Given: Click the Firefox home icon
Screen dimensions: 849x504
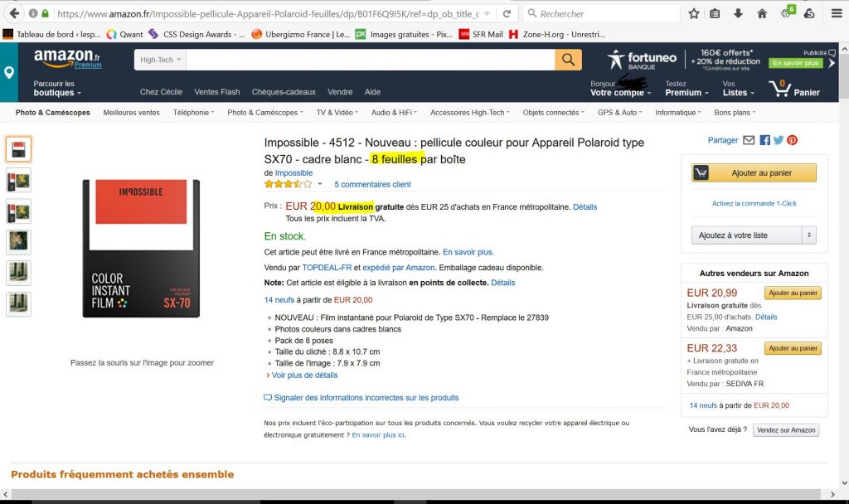Looking at the screenshot, I should coord(762,13).
